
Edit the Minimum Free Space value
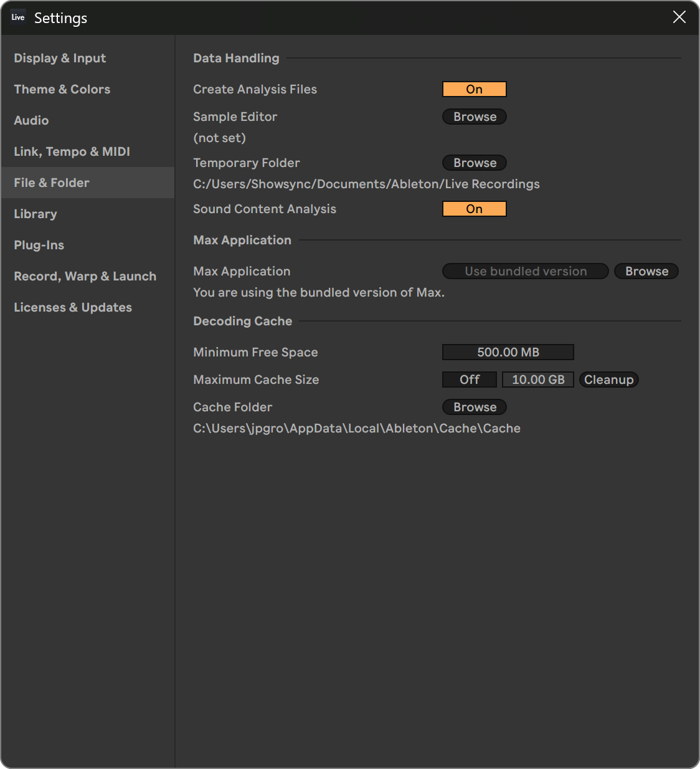[x=508, y=352]
